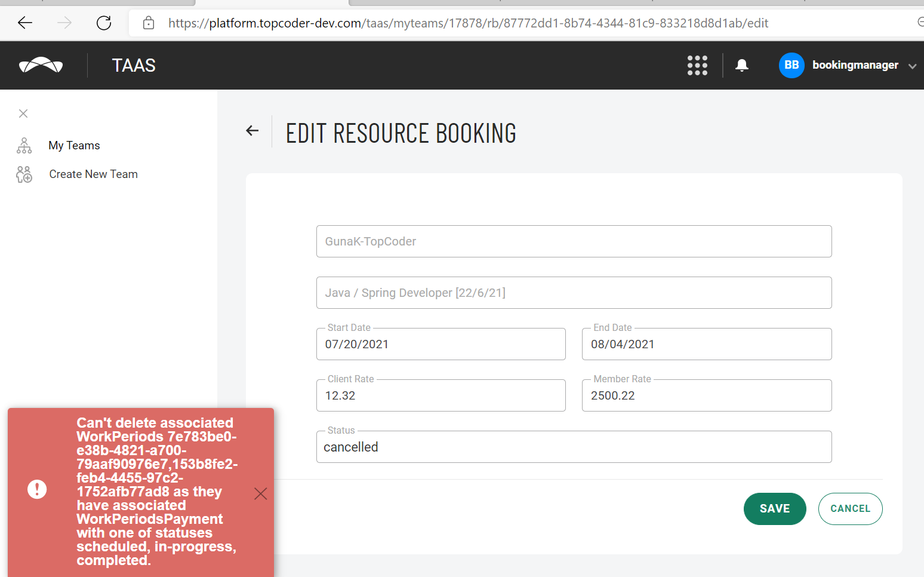924x577 pixels.
Task: Open the Topcoder apps grid menu
Action: (697, 65)
